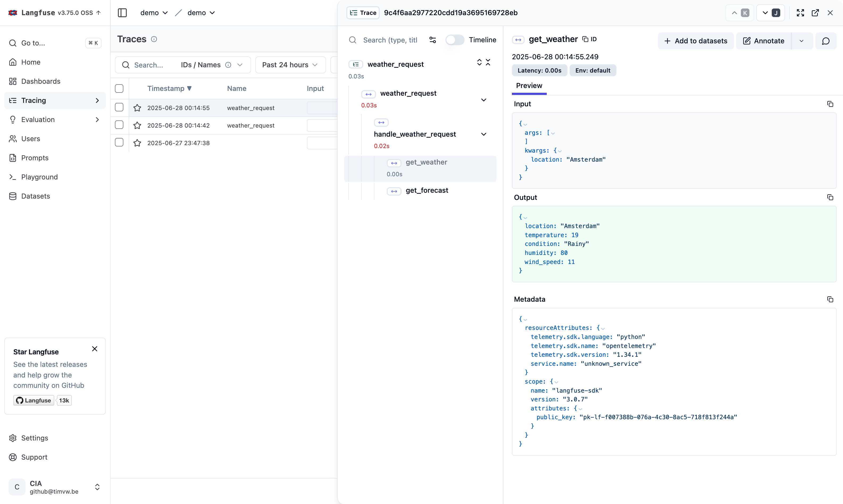Open the Users page
The width and height of the screenshot is (843, 504).
(55, 138)
